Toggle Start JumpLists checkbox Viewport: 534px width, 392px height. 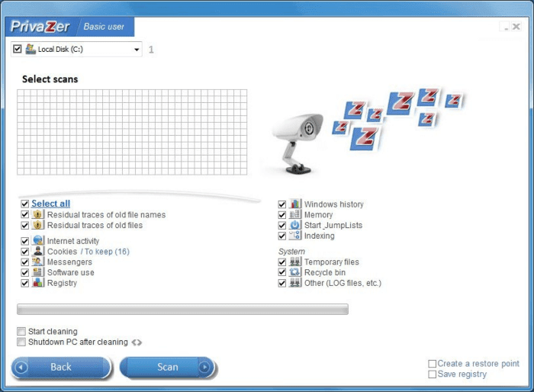click(281, 226)
